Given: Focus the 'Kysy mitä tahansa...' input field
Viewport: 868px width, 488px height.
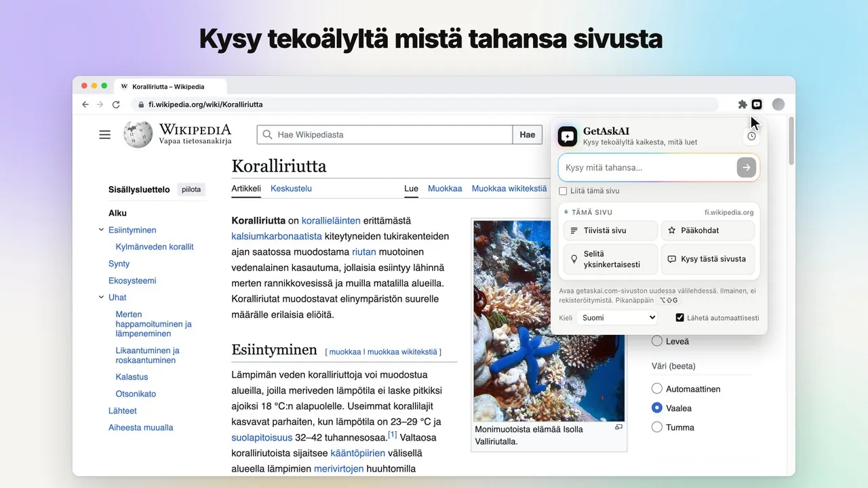Looking at the screenshot, I should (648, 167).
